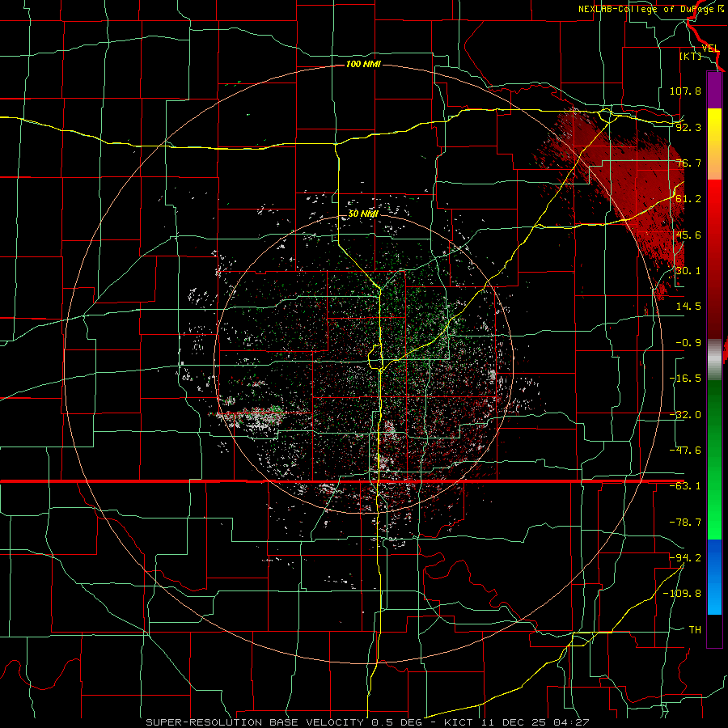Click the [KT] units label

point(691,56)
